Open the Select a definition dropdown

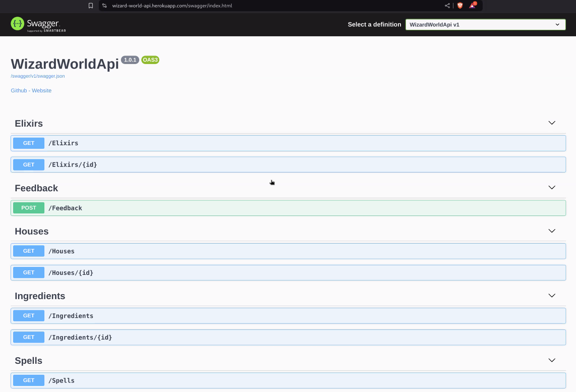point(485,25)
